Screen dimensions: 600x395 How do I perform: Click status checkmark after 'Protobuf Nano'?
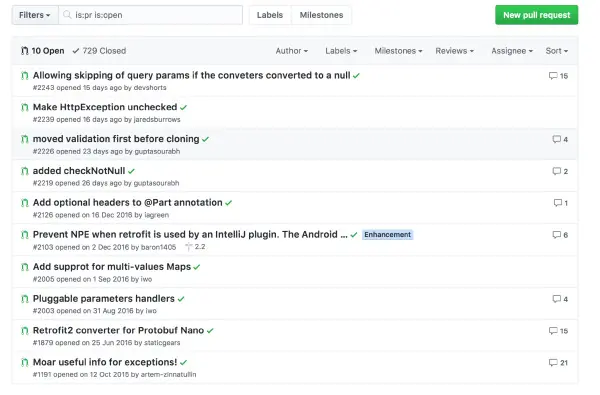[210, 331]
